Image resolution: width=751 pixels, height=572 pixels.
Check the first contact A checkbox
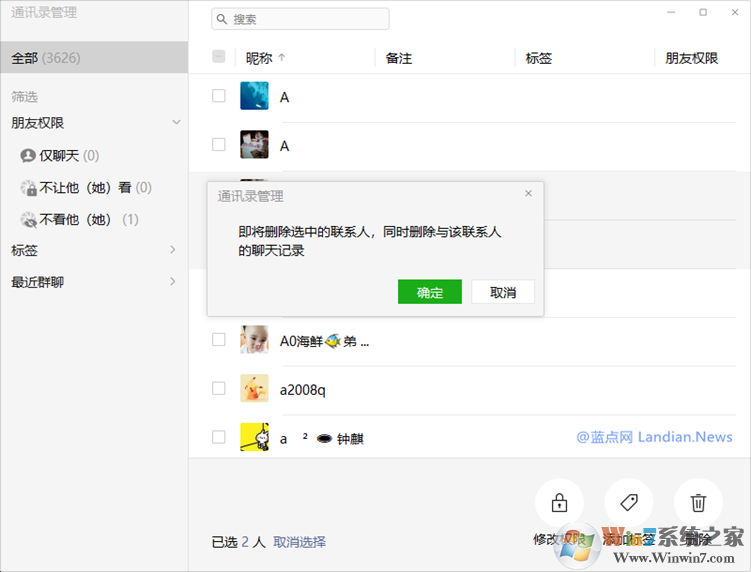(x=219, y=96)
